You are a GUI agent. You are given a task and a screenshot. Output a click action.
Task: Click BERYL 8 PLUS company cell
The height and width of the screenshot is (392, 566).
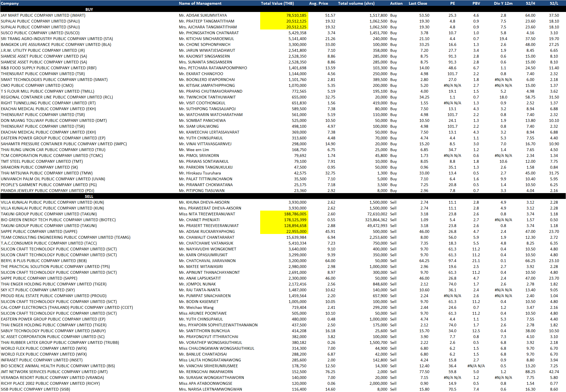click(x=44, y=261)
